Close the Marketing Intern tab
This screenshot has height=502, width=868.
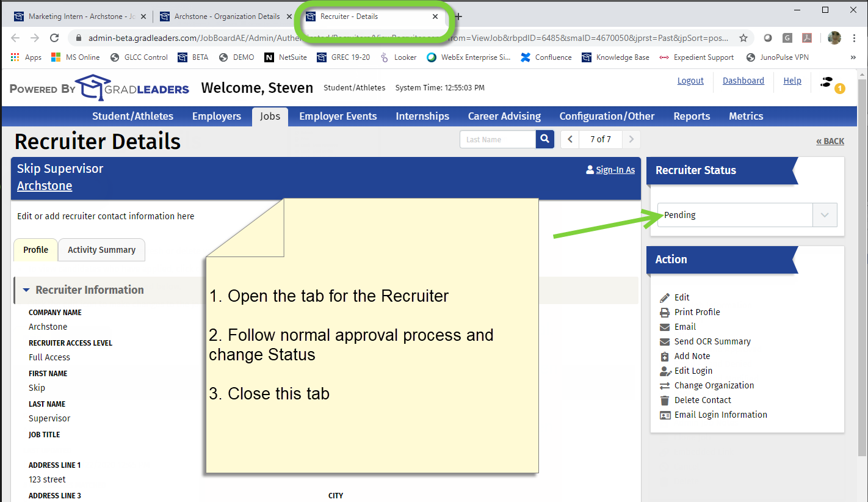coord(143,16)
